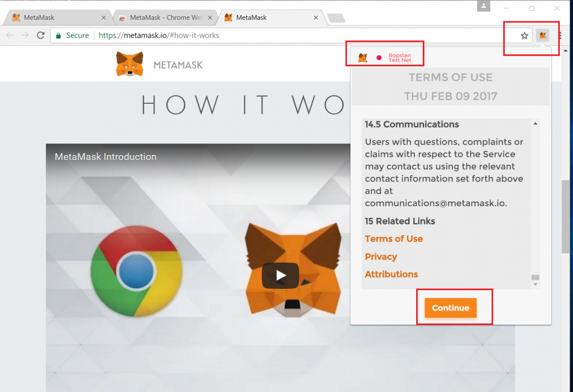Click the MetaMask fox extension icon
The width and height of the screenshot is (573, 392).
click(x=543, y=36)
